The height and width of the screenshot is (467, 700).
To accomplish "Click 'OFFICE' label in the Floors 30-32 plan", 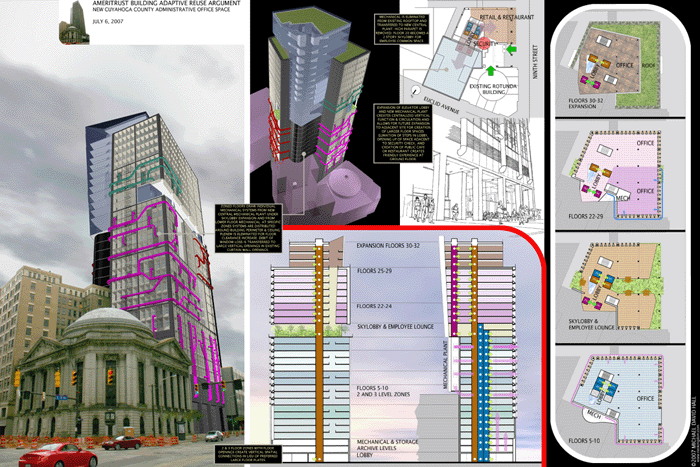I will tap(625, 65).
